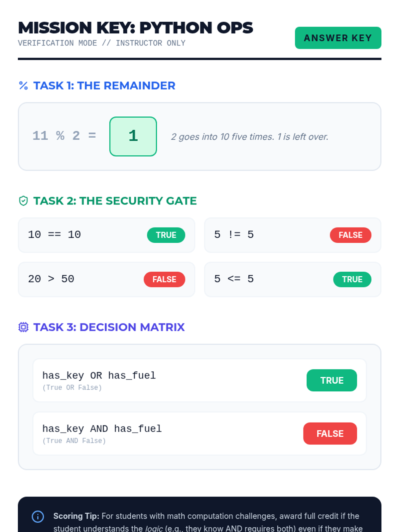The height and width of the screenshot is (532, 399).
Task: Click FALSE badge for 20 > 50
Action: (164, 279)
